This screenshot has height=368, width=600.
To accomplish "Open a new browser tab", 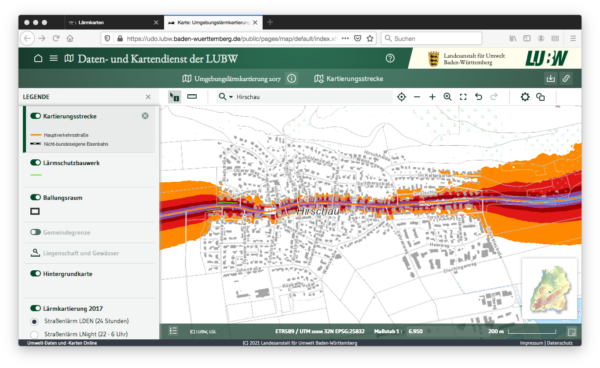I will coord(270,22).
